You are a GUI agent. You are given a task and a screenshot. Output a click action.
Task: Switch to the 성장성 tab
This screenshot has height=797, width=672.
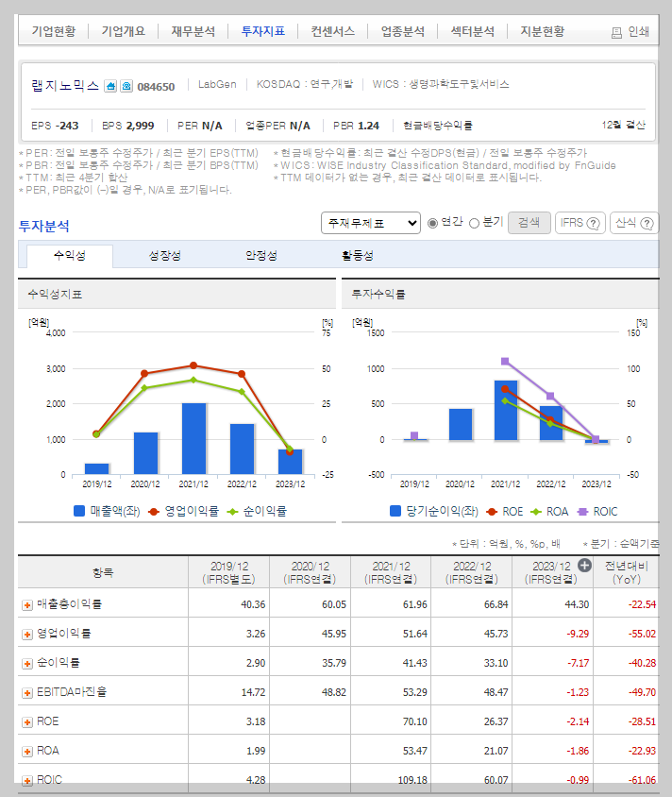click(x=164, y=256)
